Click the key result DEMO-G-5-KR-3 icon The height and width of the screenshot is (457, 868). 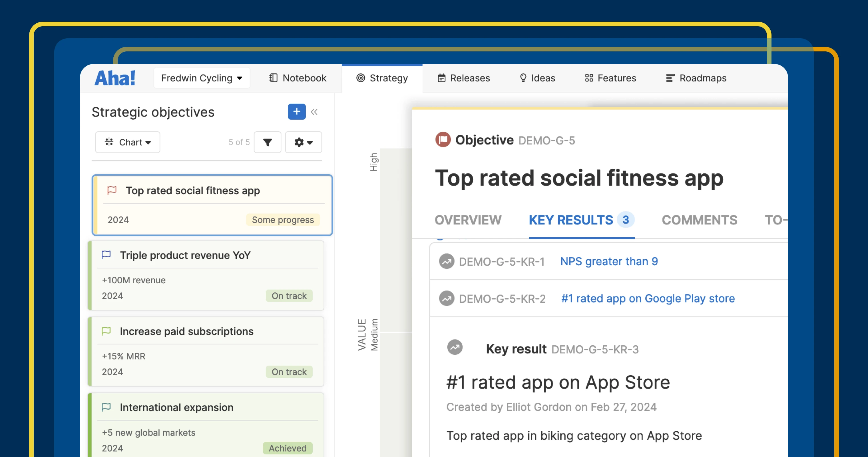[x=455, y=348]
